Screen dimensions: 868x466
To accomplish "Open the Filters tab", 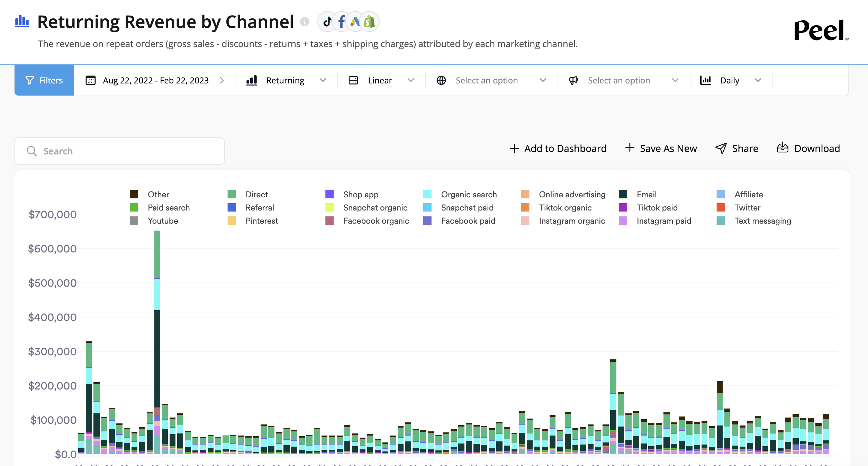I will (x=44, y=80).
